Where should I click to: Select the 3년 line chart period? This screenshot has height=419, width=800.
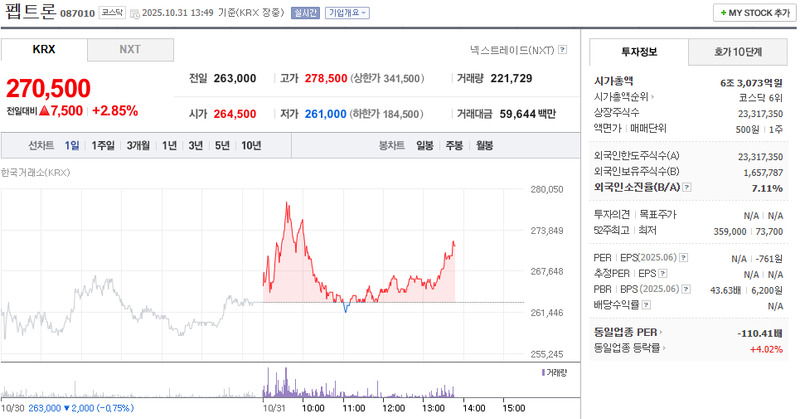(196, 146)
